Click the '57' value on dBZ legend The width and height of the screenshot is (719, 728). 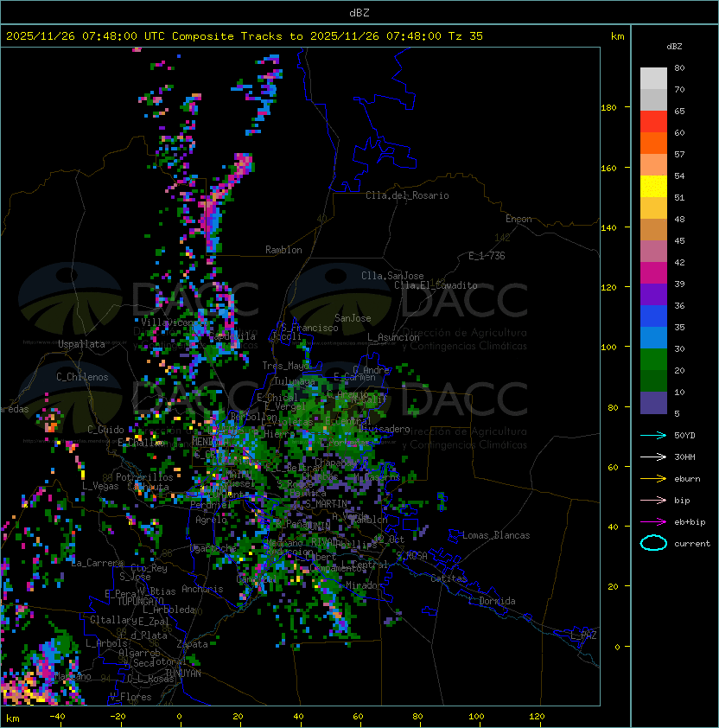[679, 154]
